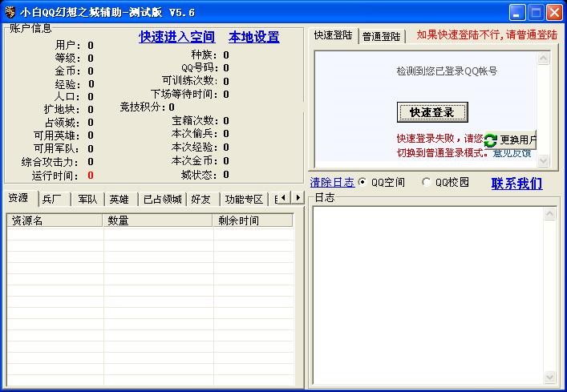Click inside the 日志 log text area
This screenshot has height=392, width=567.
coord(428,295)
